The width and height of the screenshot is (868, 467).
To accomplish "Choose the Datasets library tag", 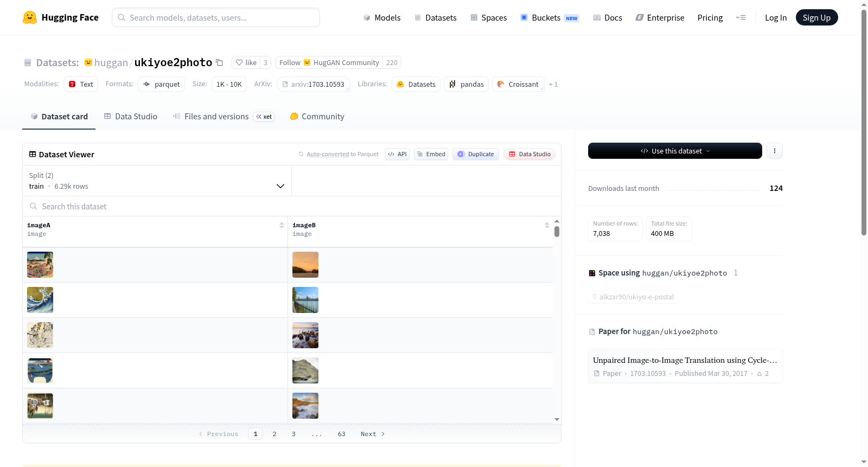I will pyautogui.click(x=416, y=84).
